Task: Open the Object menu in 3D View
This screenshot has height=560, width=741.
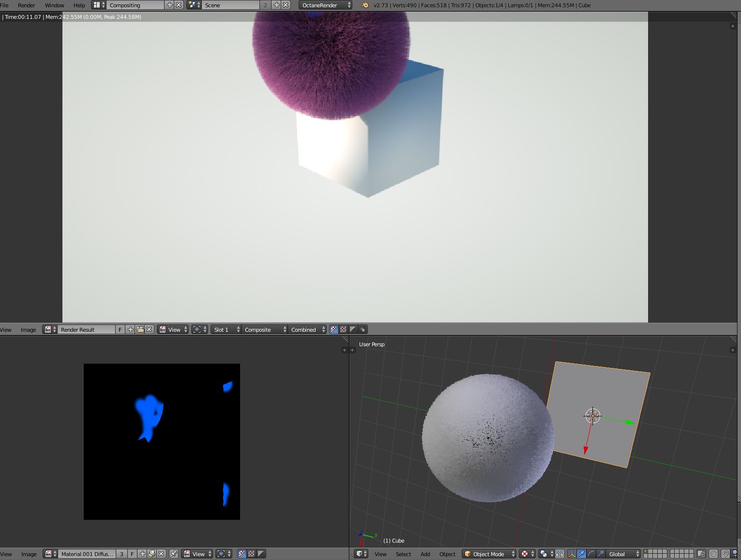Action: point(447,554)
